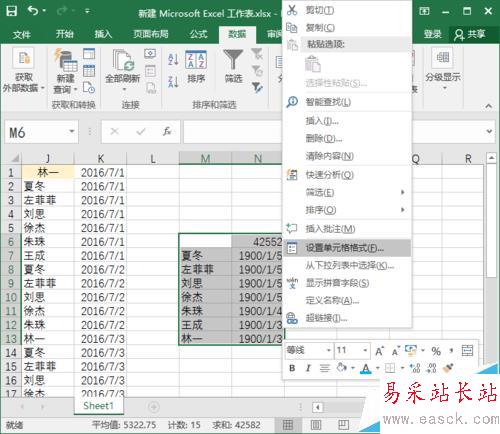
Task: Select Insert (插入) in context menu
Action: (347, 121)
